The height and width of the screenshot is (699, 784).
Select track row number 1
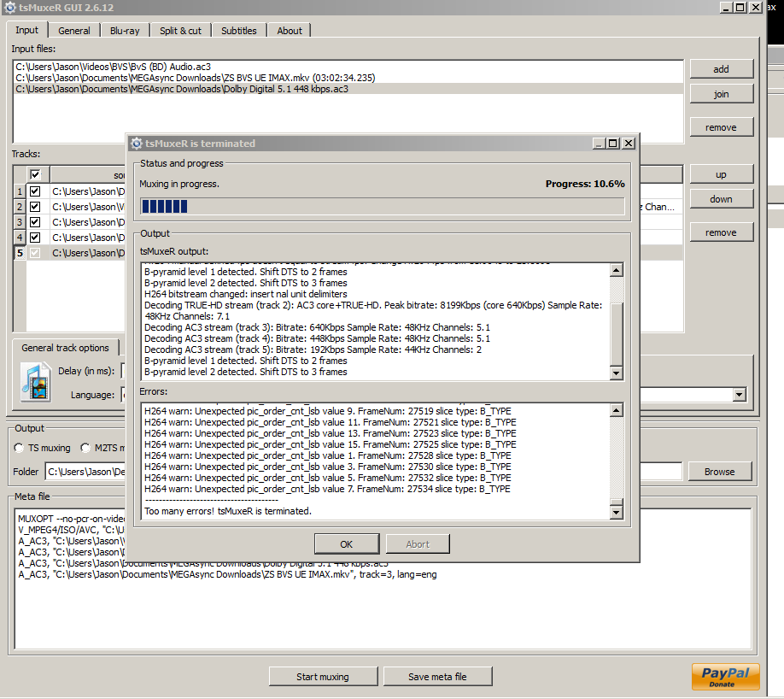[x=20, y=191]
